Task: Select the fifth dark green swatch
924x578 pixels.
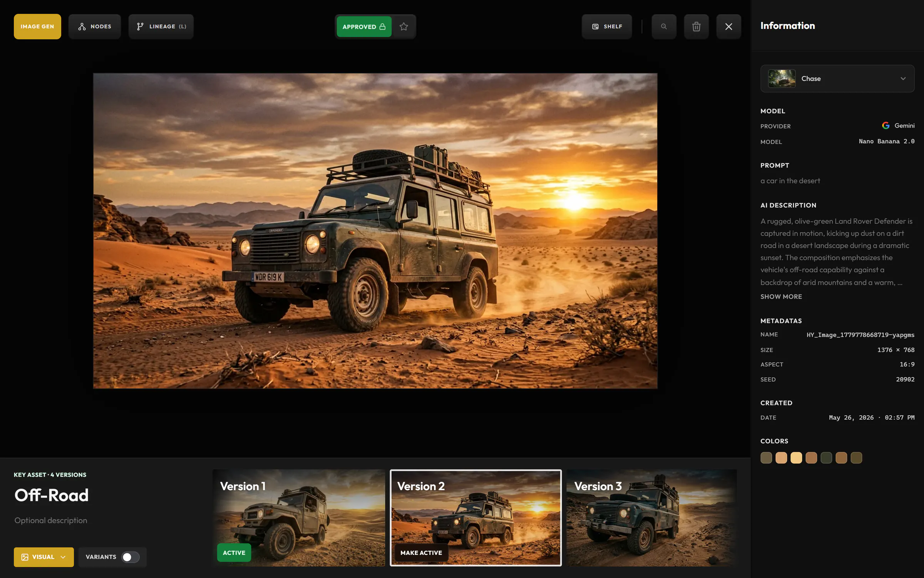Action: point(826,458)
